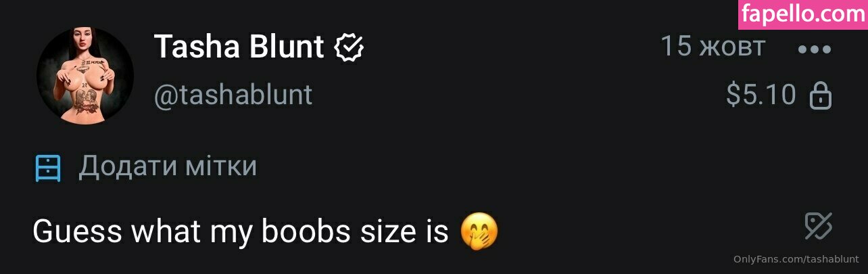The width and height of the screenshot is (868, 274).
Task: Select Додати мітки to add labels
Action: (x=168, y=166)
